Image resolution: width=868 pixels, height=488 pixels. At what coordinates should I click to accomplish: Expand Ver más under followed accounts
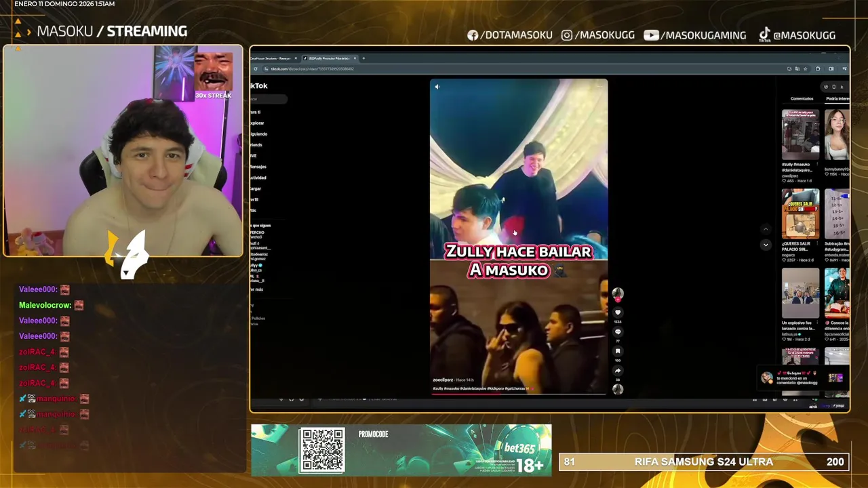coord(257,289)
